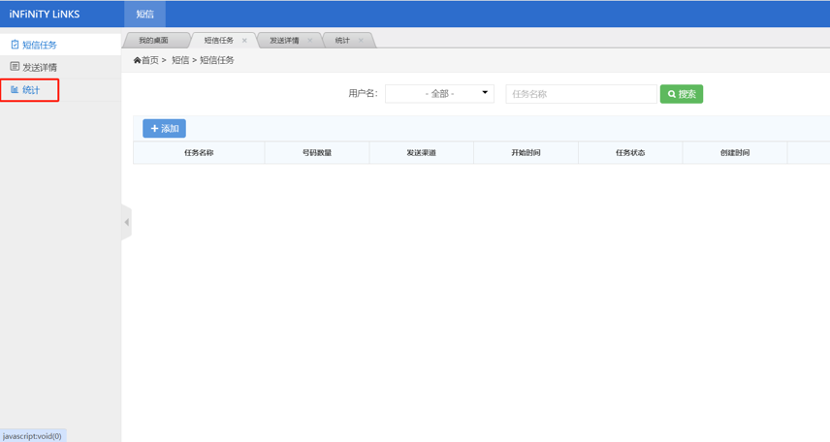Collapse the left sidebar panel handle

tap(126, 222)
